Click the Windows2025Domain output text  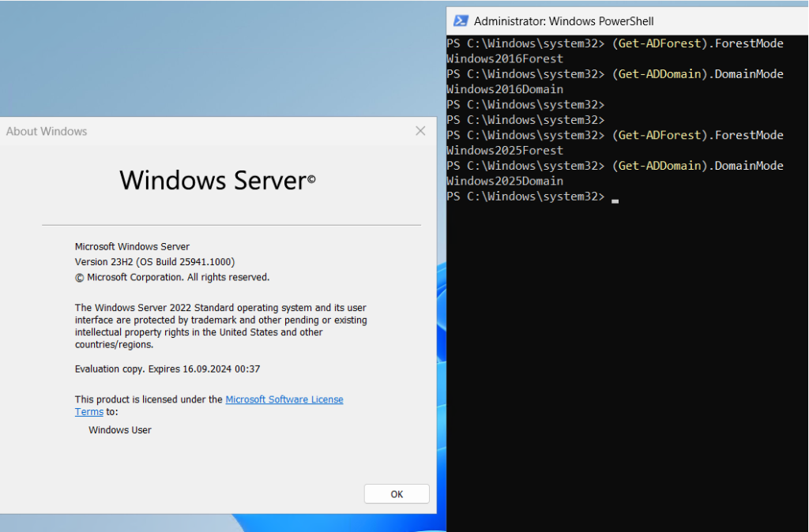click(x=505, y=181)
